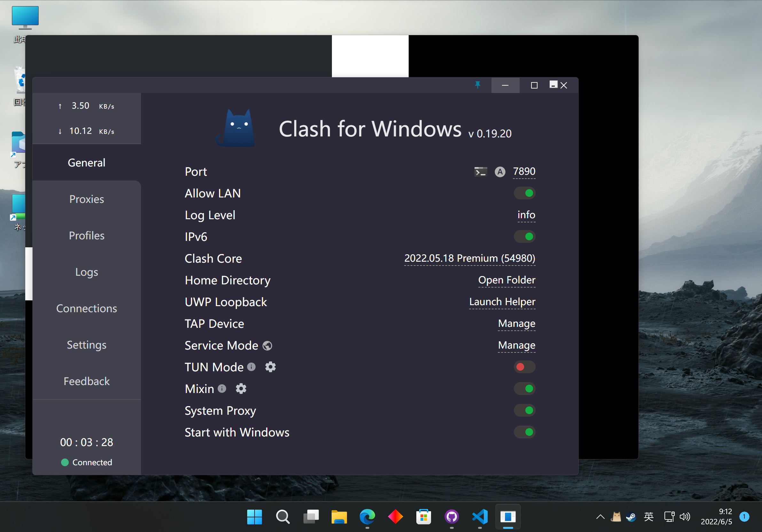Click Launch Helper for UWP Loopback
This screenshot has width=762, height=532.
click(x=502, y=302)
